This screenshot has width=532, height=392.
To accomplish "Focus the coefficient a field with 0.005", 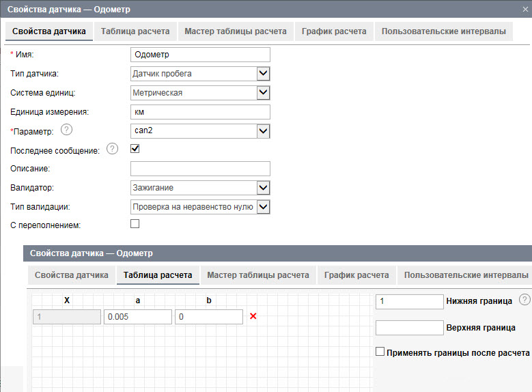I will tap(137, 317).
